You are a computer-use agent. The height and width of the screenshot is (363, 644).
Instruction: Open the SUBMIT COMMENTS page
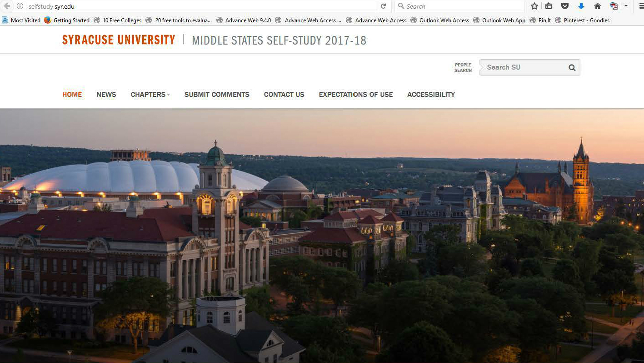point(217,95)
